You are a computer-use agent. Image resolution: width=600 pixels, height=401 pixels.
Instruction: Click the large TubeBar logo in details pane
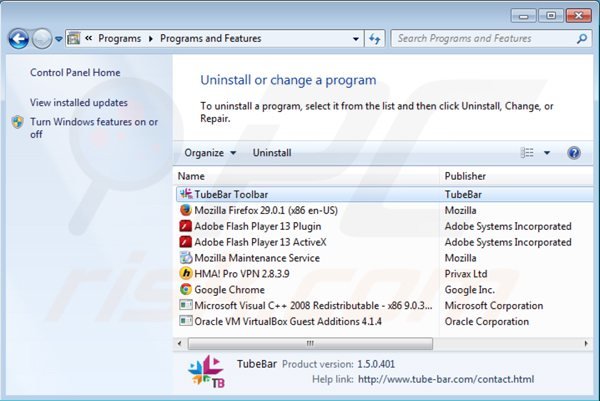point(206,371)
